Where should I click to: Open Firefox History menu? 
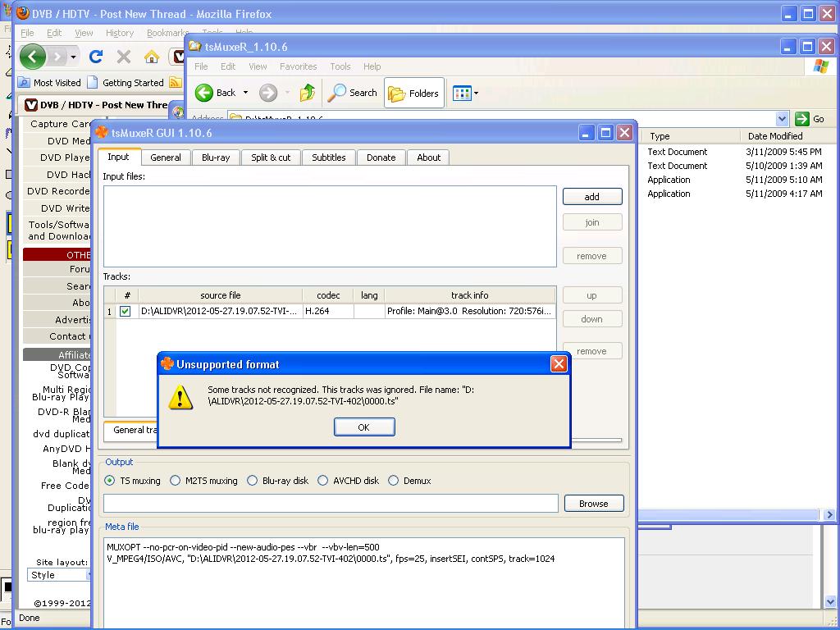(x=120, y=33)
